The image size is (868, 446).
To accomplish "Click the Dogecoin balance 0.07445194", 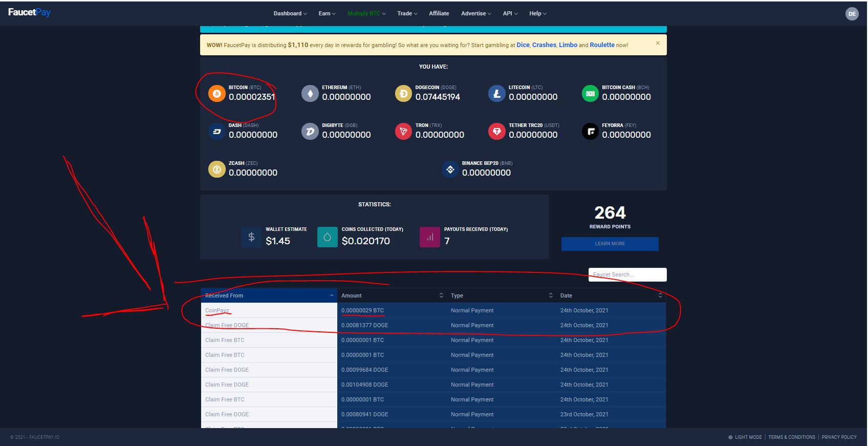I will point(438,97).
